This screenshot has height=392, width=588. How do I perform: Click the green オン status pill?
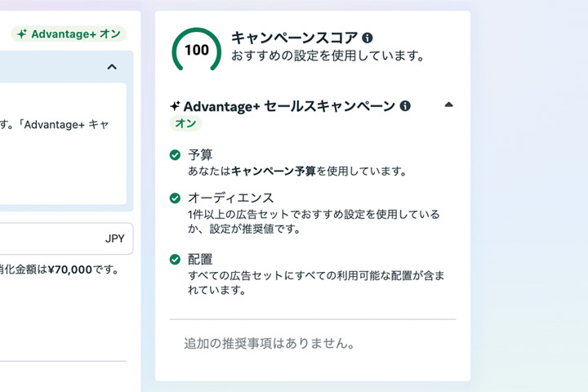click(185, 123)
